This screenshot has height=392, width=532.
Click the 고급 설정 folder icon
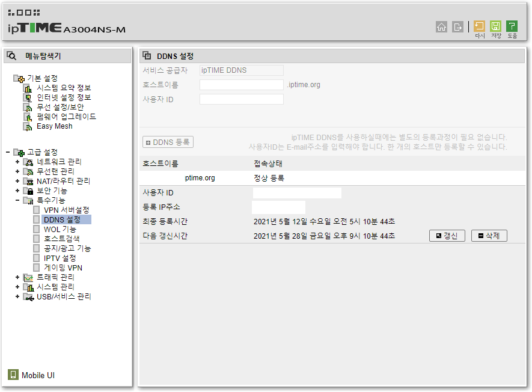click(x=19, y=152)
